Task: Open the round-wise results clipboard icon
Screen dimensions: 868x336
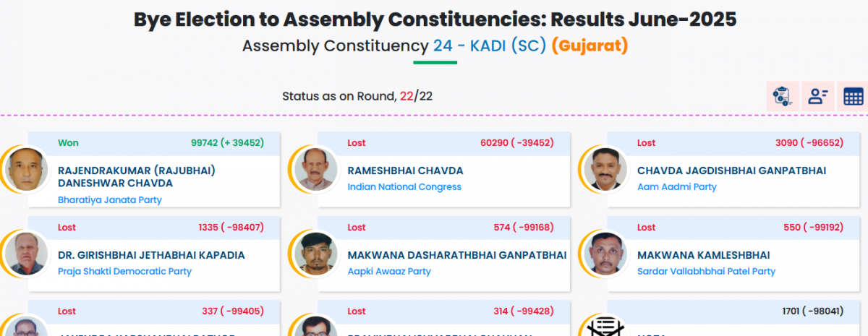Action: point(782,96)
